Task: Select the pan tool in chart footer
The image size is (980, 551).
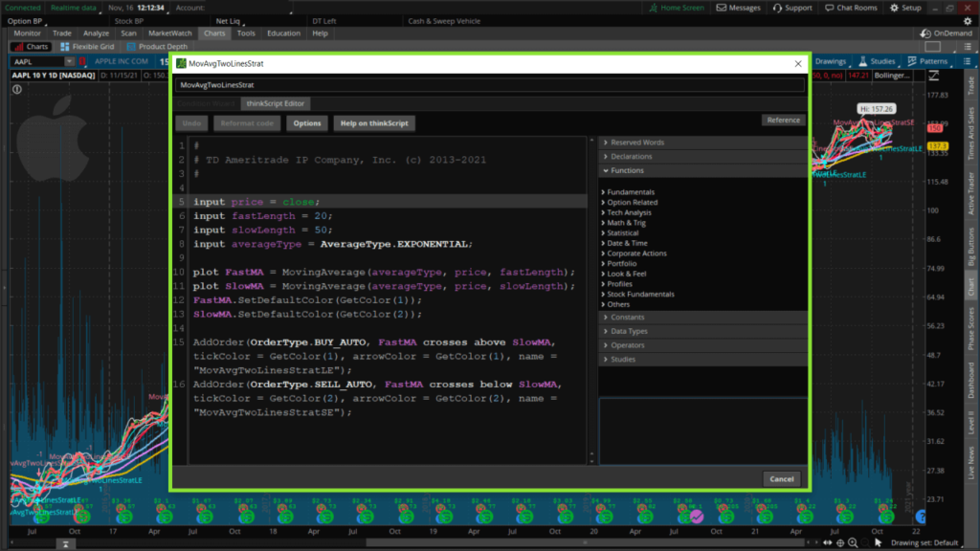Action: 828,543
